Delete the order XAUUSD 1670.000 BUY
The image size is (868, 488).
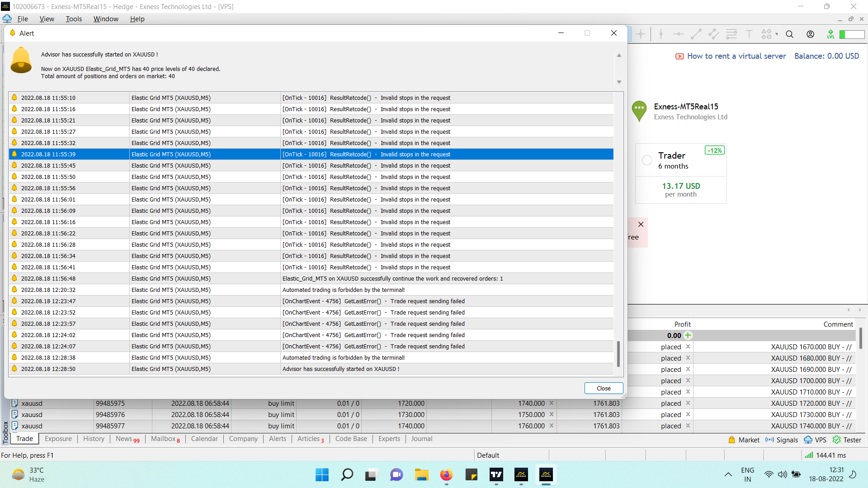pos(688,347)
